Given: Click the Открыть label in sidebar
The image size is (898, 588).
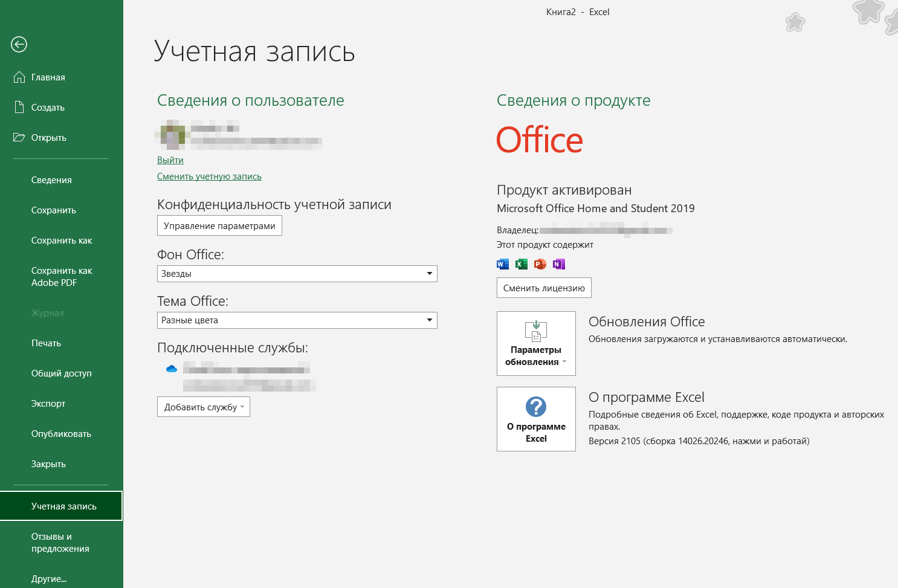Looking at the screenshot, I should tap(49, 138).
